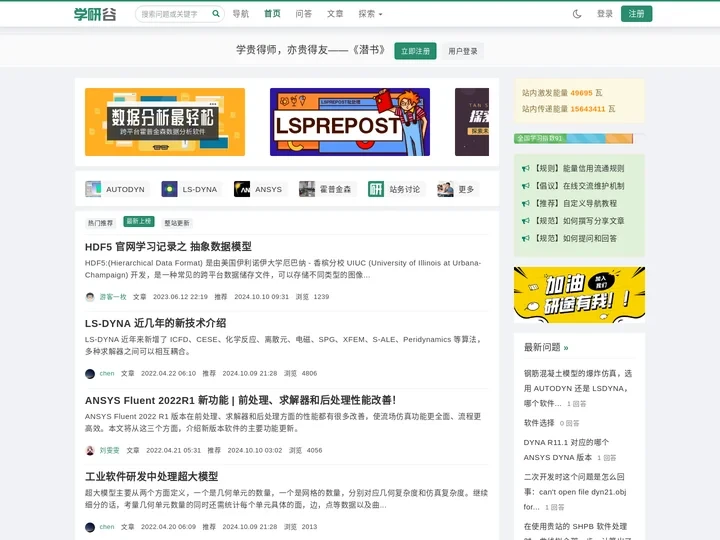The height and width of the screenshot is (540, 720).
Task: Click megaphone icon beside 如何提问和回答
Action: [526, 238]
